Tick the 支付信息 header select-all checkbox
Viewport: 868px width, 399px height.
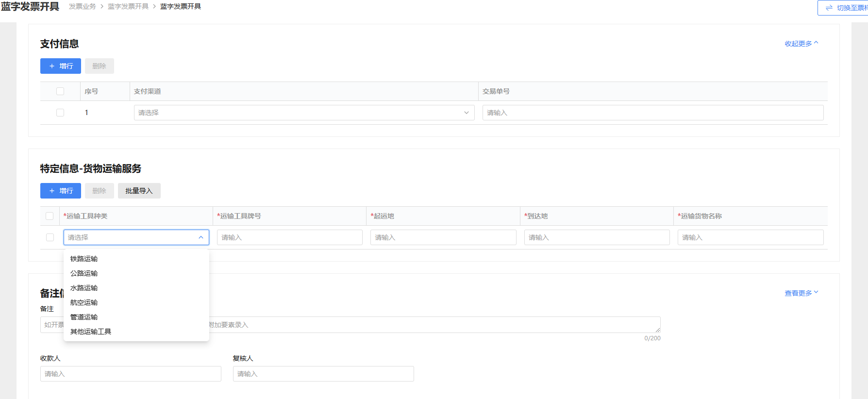pos(60,91)
